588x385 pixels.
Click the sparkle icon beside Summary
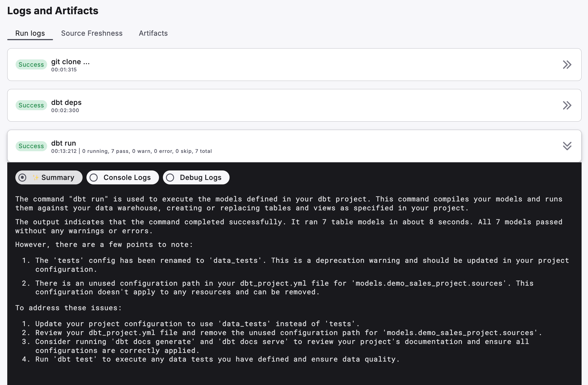pos(35,177)
